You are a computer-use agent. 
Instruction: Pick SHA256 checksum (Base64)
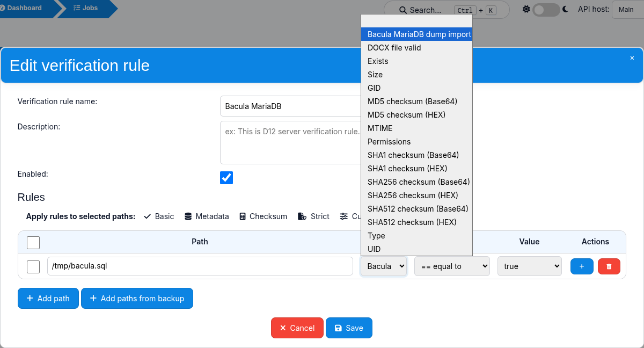point(417,182)
